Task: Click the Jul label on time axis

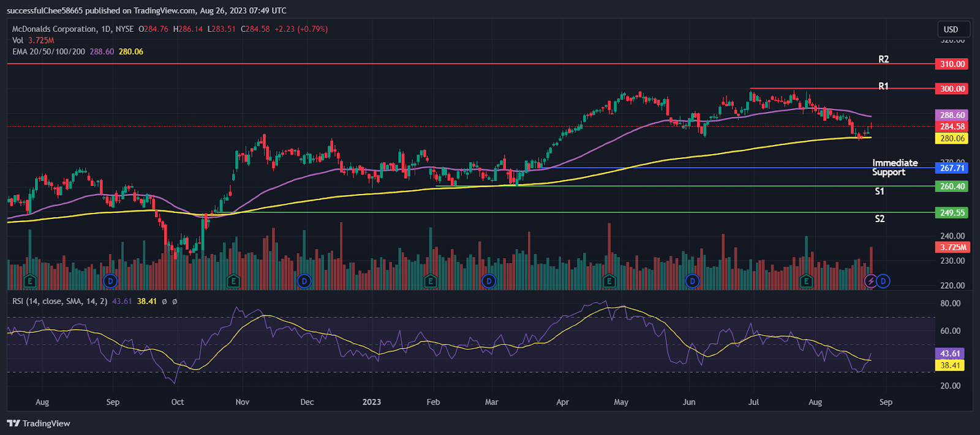Action: (754, 402)
